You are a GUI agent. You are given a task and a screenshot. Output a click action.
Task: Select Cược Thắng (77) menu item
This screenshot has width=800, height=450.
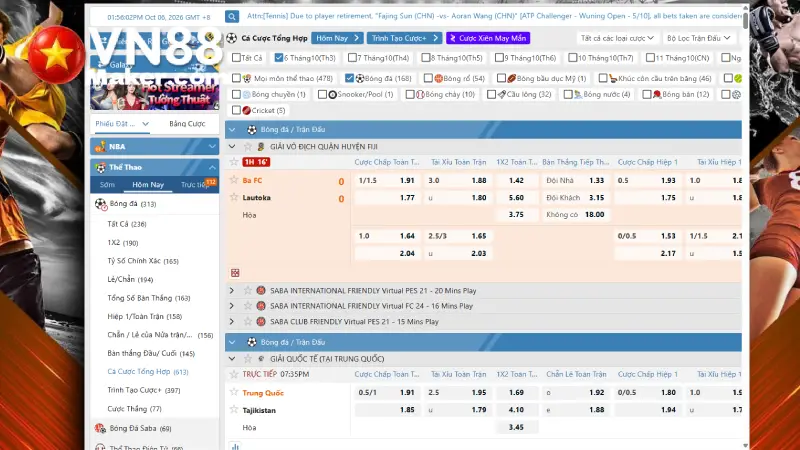point(134,409)
